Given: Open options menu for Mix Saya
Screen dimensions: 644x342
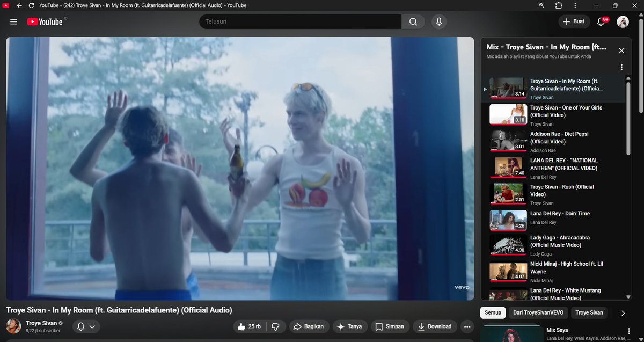Looking at the screenshot, I should [x=629, y=331].
